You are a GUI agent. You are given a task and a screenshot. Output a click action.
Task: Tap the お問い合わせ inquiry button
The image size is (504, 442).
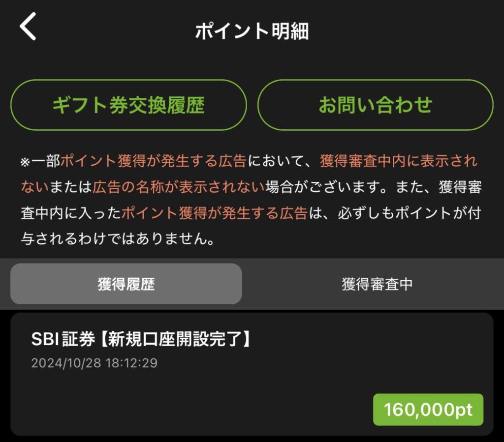tap(375, 105)
